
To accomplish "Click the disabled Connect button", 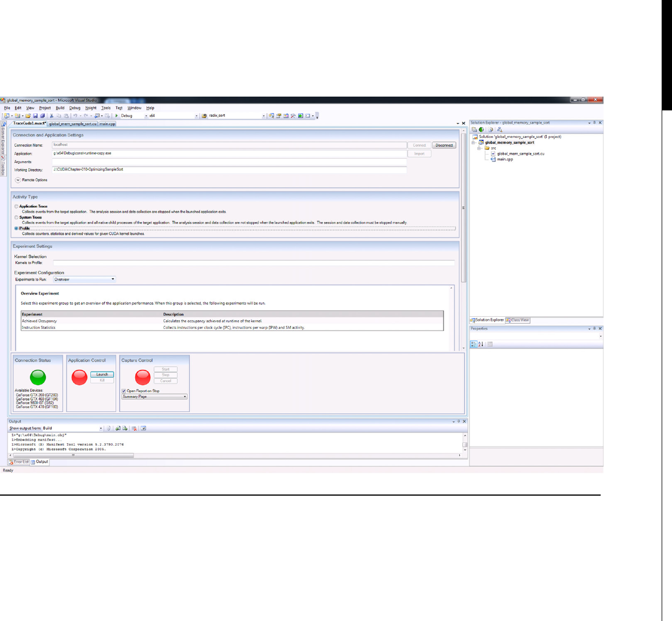I will click(x=419, y=145).
